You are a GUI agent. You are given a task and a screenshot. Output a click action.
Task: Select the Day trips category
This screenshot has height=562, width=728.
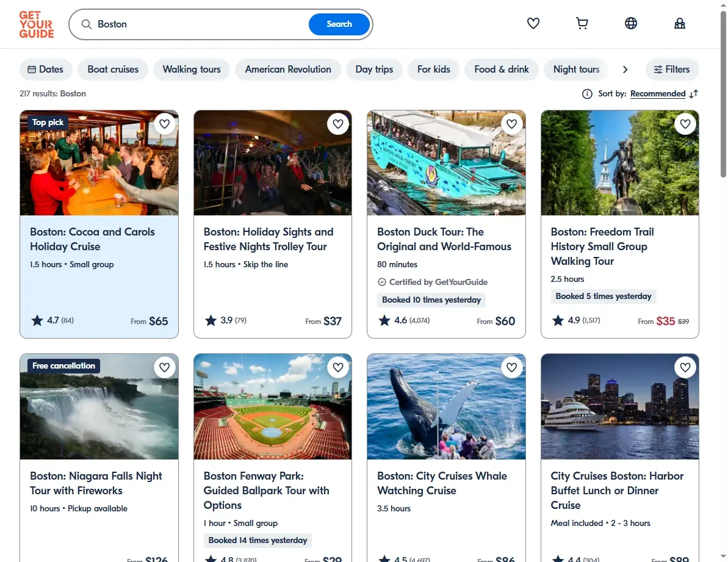click(374, 69)
